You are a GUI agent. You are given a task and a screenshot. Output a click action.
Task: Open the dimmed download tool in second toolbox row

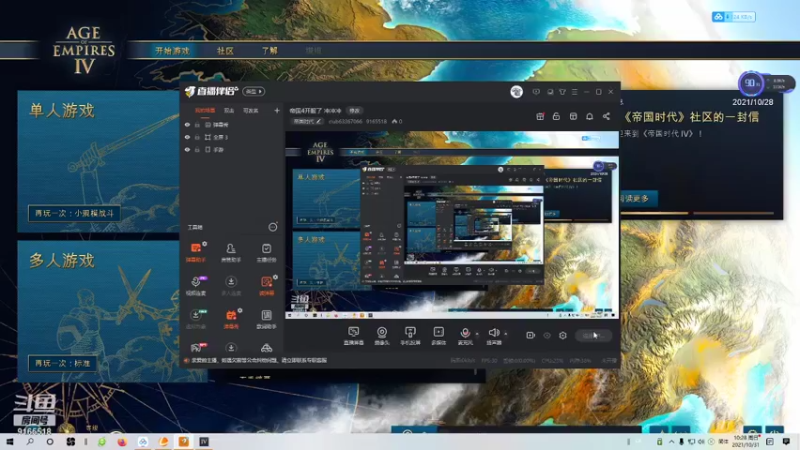point(231,286)
